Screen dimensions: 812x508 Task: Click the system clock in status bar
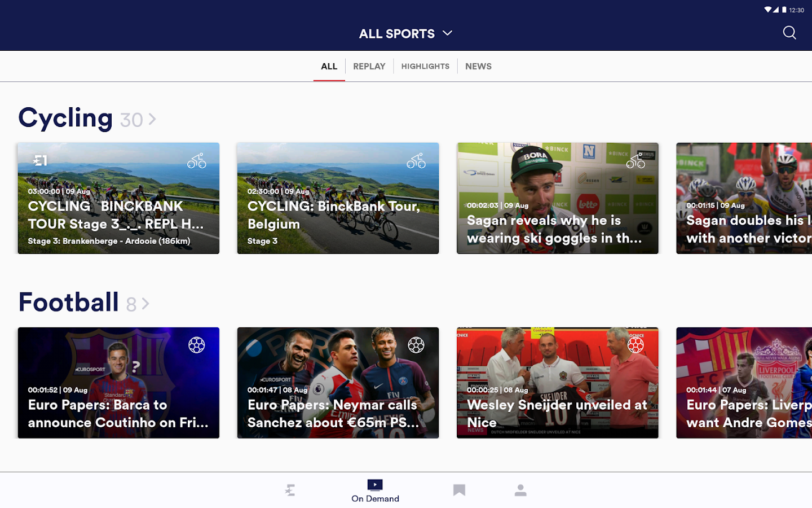tap(797, 10)
